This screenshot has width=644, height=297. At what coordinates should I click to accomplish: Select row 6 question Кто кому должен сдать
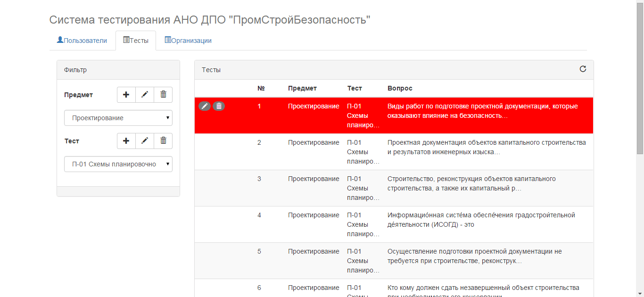[483, 291]
